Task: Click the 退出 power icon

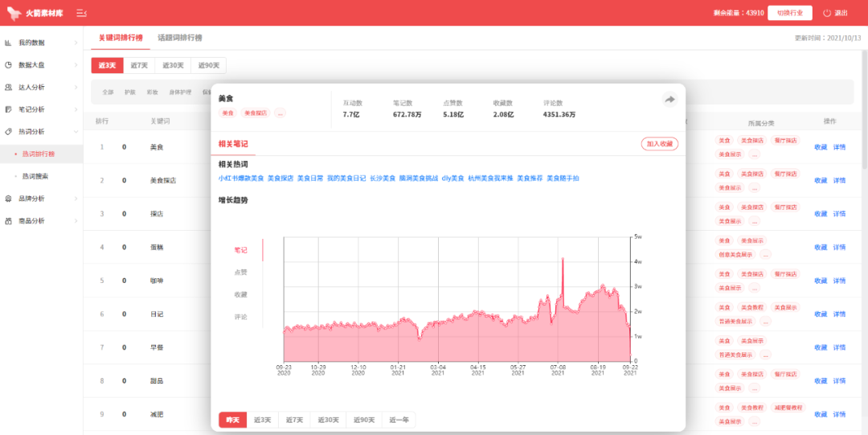Action: (827, 13)
